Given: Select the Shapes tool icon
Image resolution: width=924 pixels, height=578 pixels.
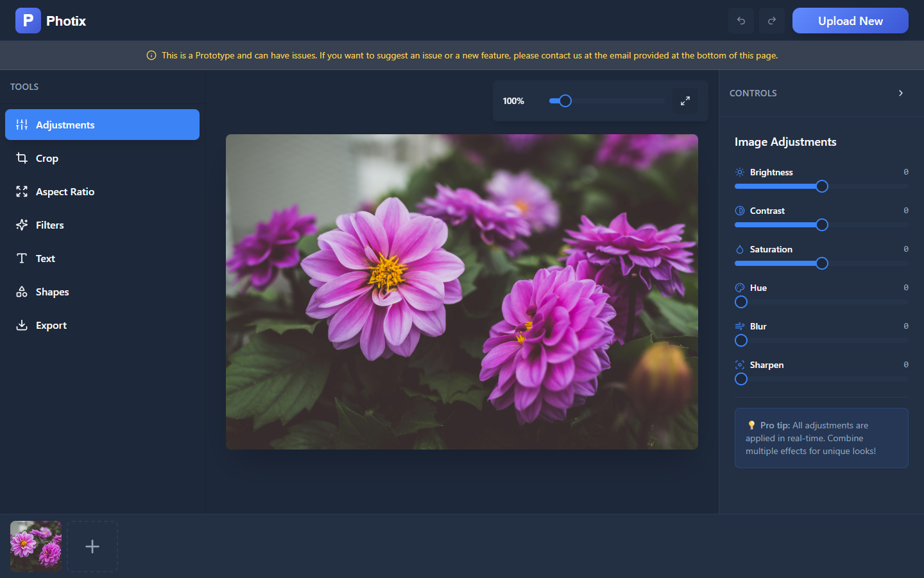Looking at the screenshot, I should click(x=21, y=292).
